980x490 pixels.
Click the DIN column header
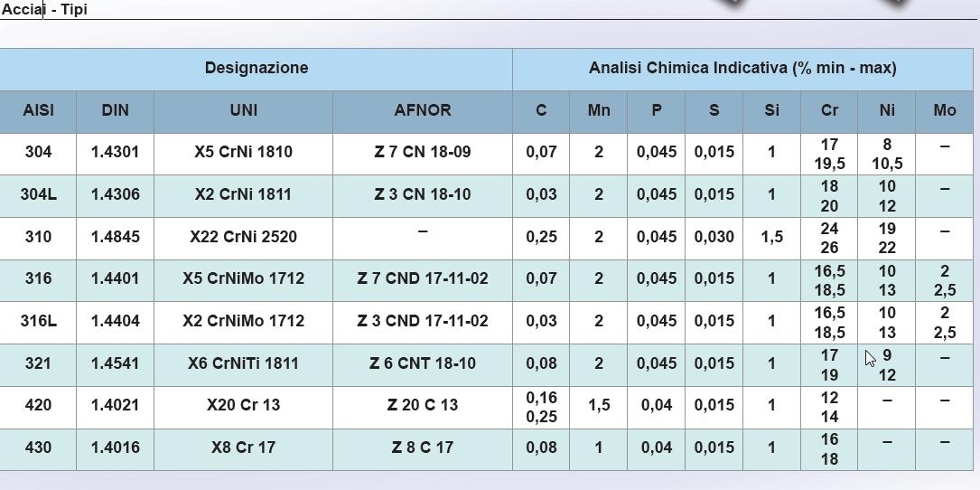[115, 111]
